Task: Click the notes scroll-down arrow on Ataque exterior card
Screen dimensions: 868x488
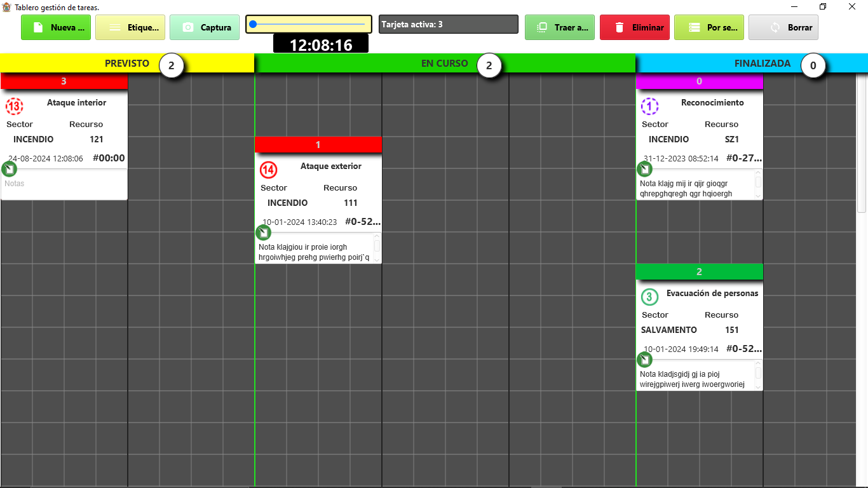Action: coord(377,259)
